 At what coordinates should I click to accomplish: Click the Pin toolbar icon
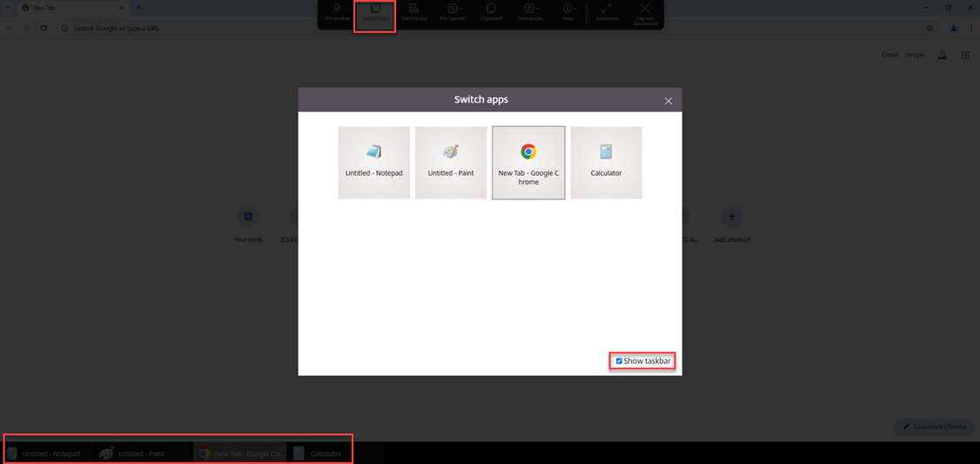tap(337, 12)
